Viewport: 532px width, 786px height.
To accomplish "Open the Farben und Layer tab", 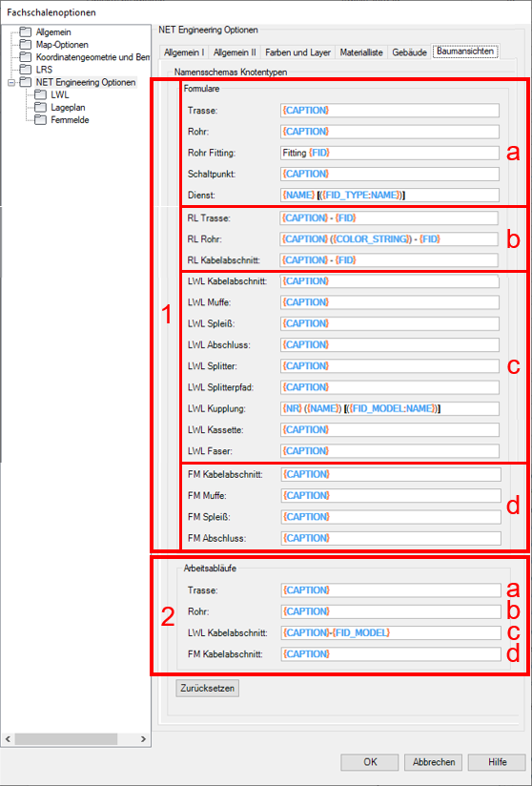I will (298, 52).
